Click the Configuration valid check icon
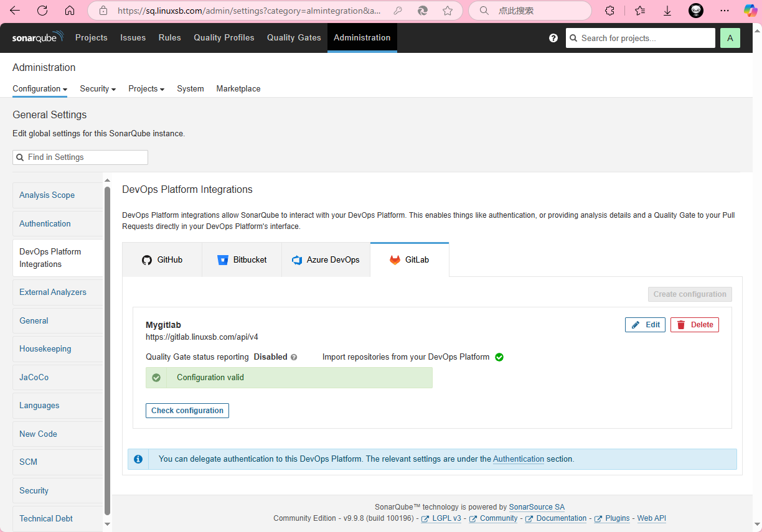Image resolution: width=762 pixels, height=532 pixels. pos(156,378)
